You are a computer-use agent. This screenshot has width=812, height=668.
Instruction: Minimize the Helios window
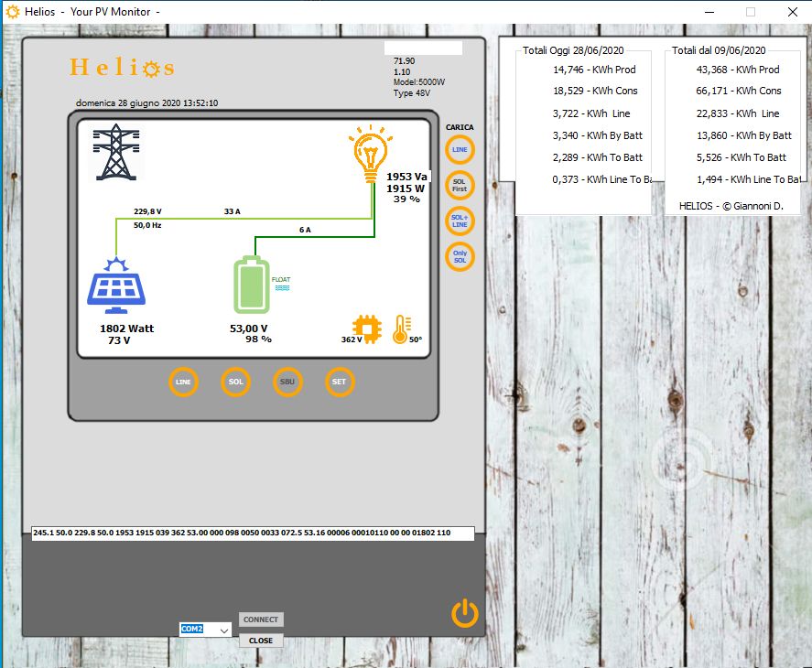pos(709,12)
